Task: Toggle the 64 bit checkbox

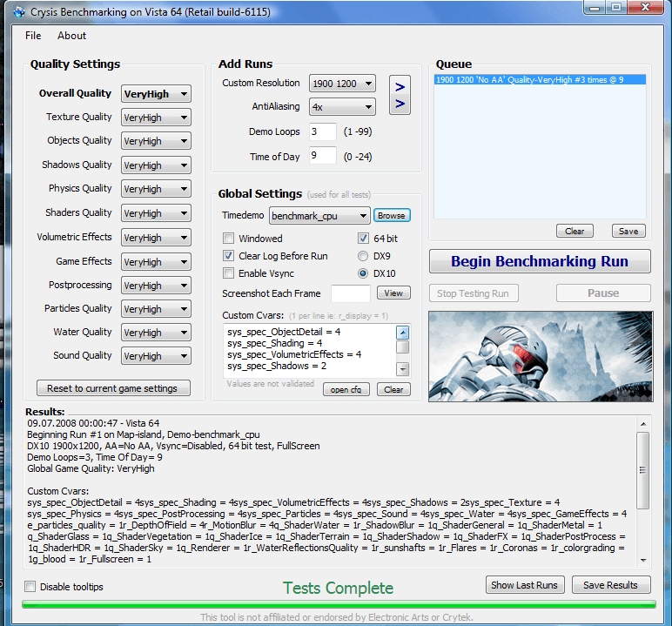Action: [363, 238]
